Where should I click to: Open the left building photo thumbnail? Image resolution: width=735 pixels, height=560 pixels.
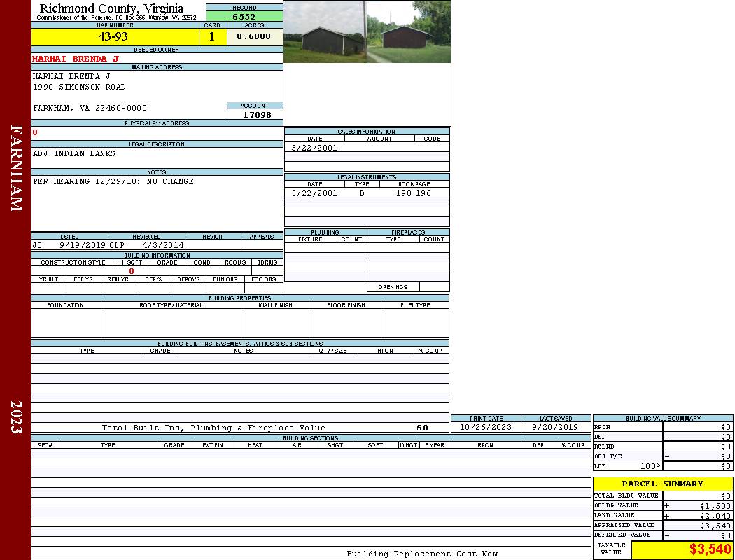[325, 31]
